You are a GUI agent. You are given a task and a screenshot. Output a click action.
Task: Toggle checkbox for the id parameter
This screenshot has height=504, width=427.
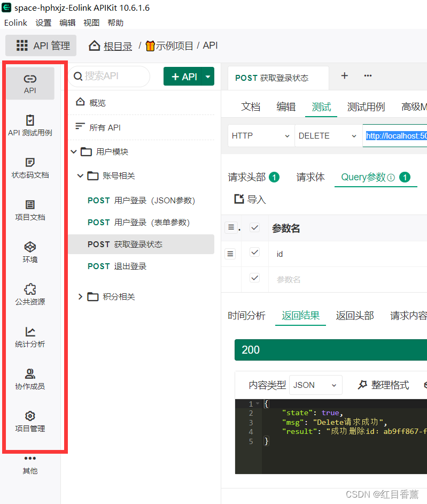click(x=254, y=253)
